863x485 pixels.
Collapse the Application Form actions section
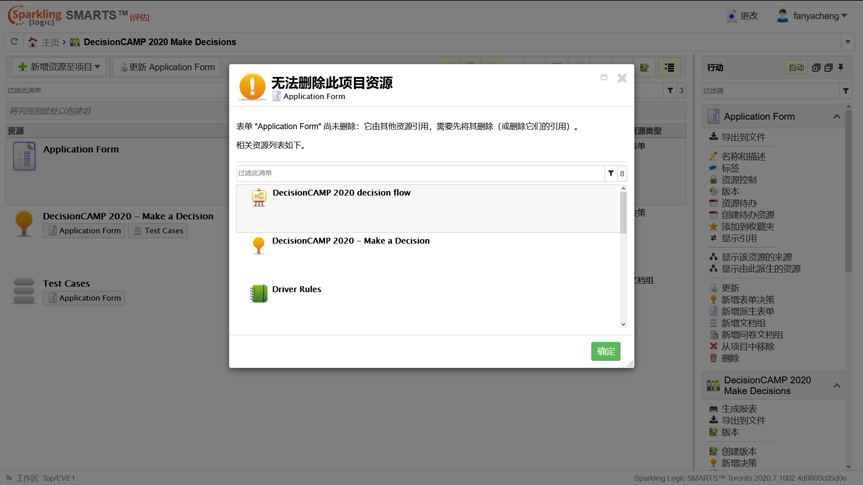pyautogui.click(x=837, y=117)
